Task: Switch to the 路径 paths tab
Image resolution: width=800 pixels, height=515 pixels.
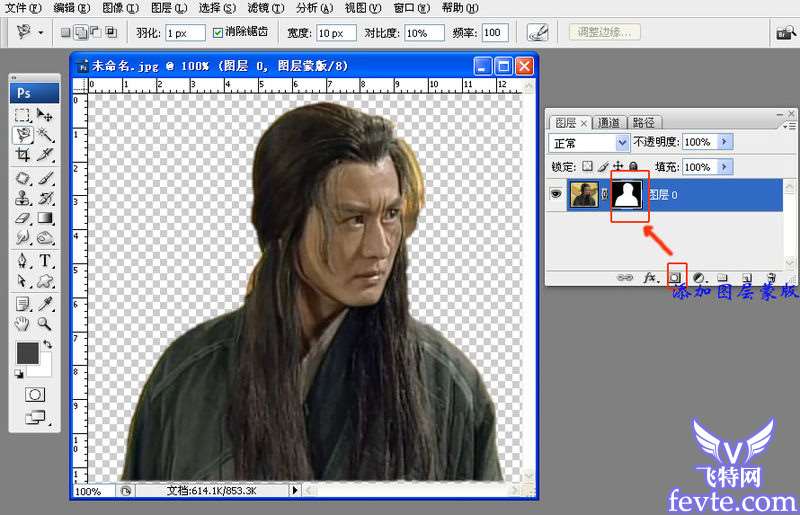Action: (643, 122)
